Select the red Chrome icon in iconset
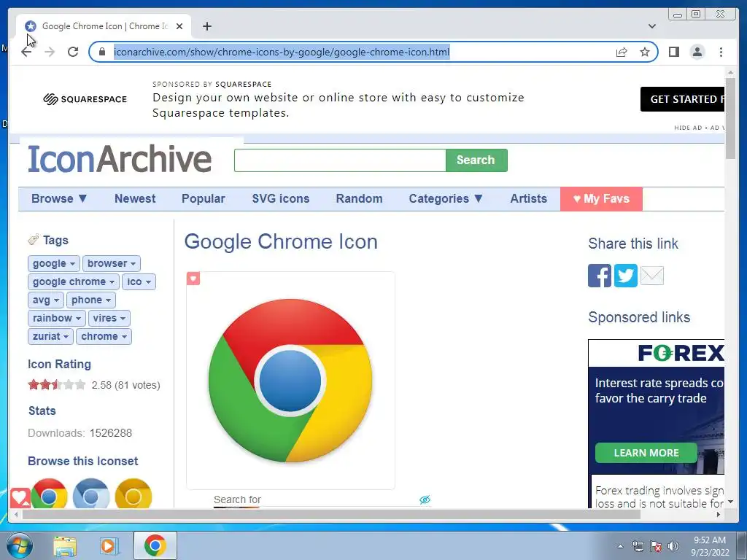 49,494
